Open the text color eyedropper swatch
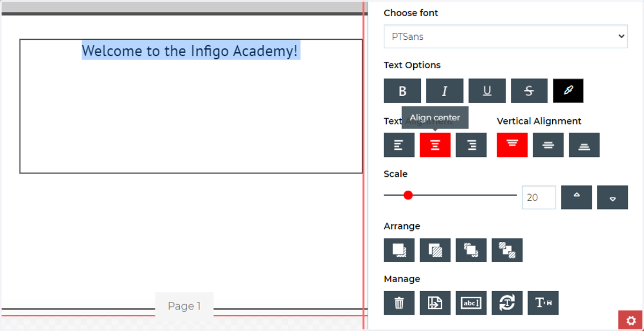 [568, 91]
